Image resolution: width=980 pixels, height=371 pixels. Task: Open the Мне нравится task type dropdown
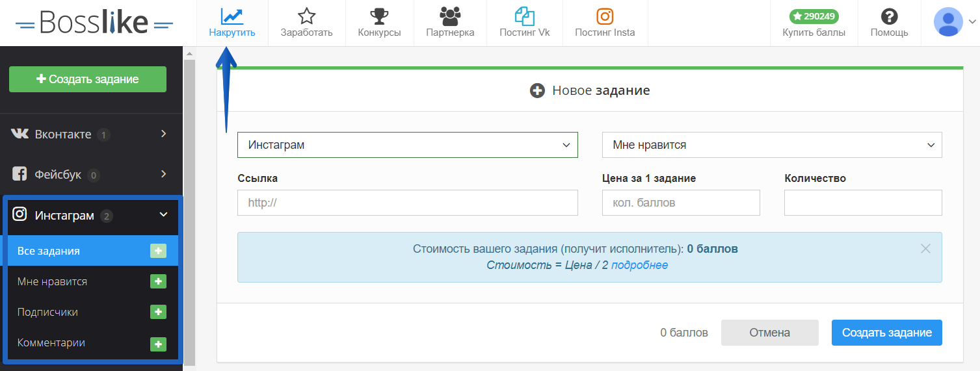pos(772,145)
